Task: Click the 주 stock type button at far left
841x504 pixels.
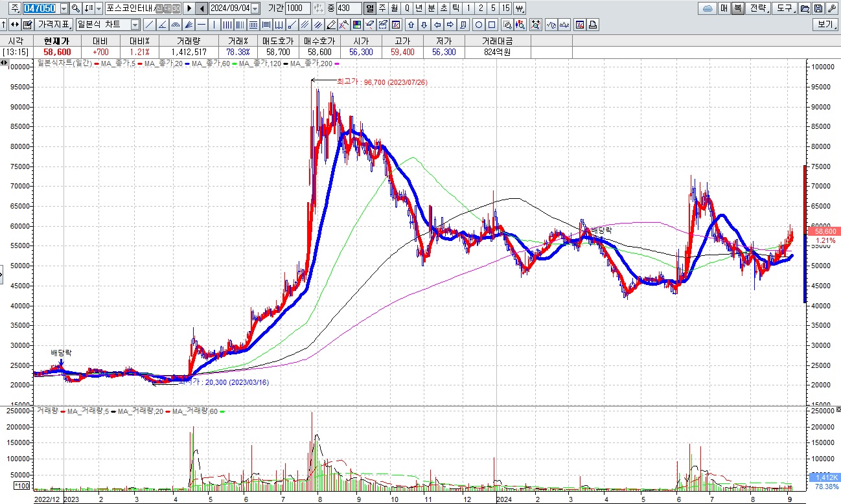Action: (14, 8)
